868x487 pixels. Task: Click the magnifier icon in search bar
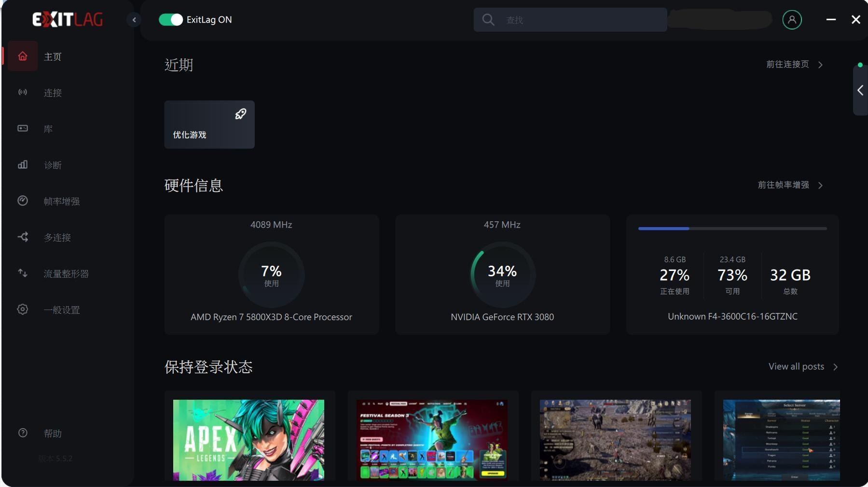[488, 20]
